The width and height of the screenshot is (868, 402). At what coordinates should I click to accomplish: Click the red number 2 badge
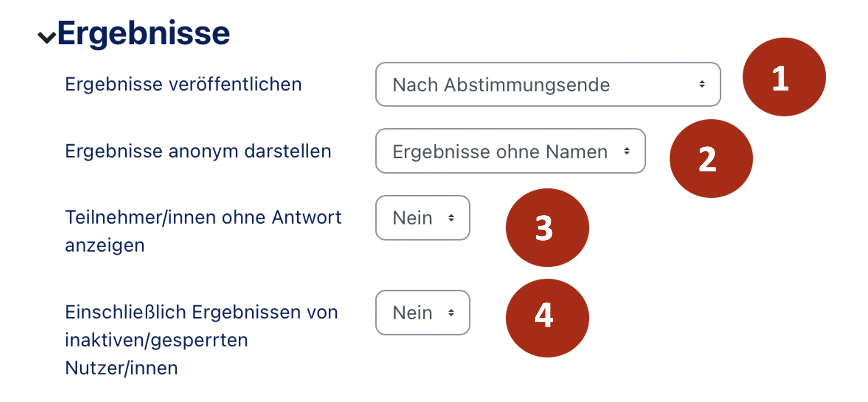pyautogui.click(x=711, y=159)
